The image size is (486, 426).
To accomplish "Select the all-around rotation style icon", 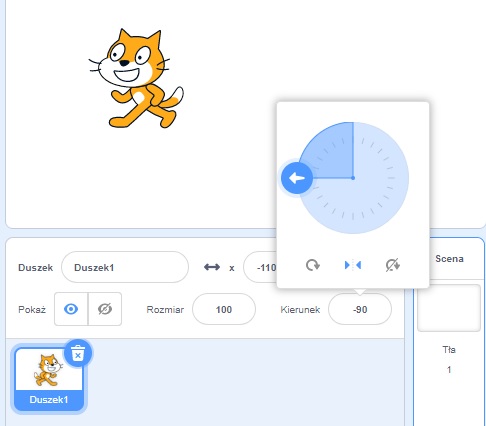I will [313, 265].
